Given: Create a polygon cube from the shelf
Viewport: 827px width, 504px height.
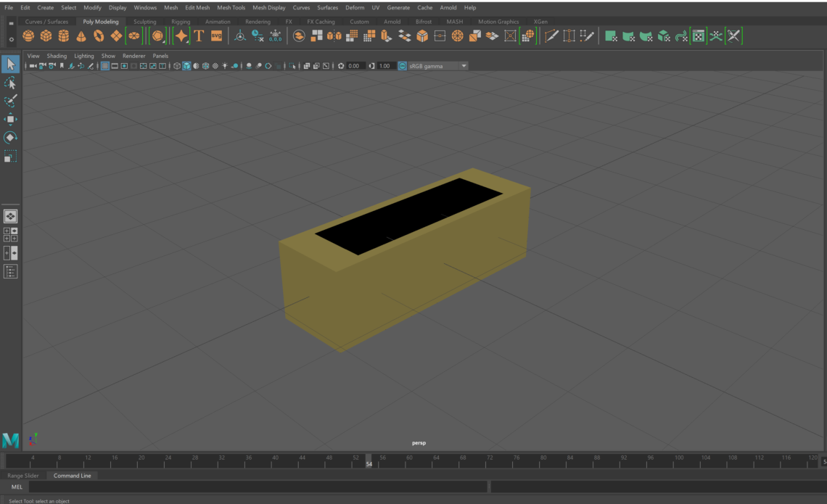Looking at the screenshot, I should click(x=46, y=36).
